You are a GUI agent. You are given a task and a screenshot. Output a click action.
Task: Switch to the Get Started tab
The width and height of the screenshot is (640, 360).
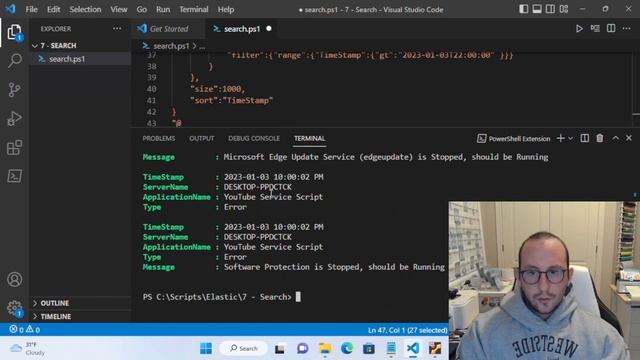click(169, 29)
